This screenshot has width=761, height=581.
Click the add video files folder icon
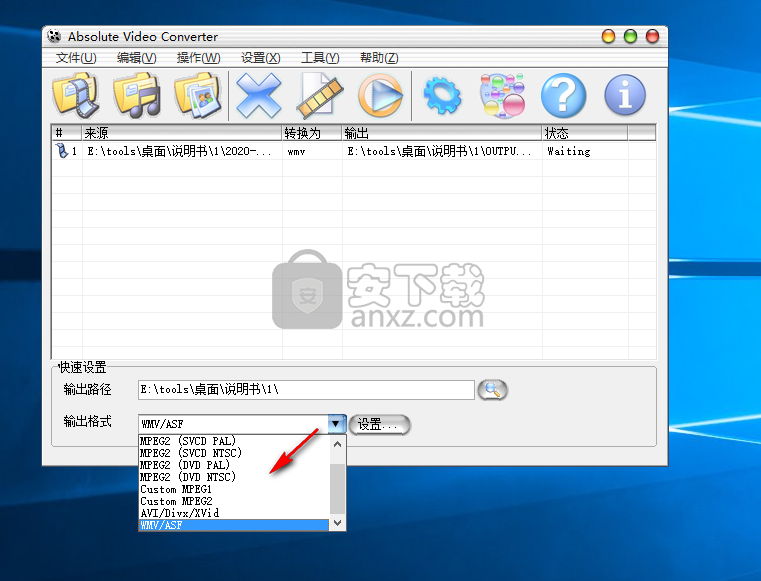(x=76, y=95)
